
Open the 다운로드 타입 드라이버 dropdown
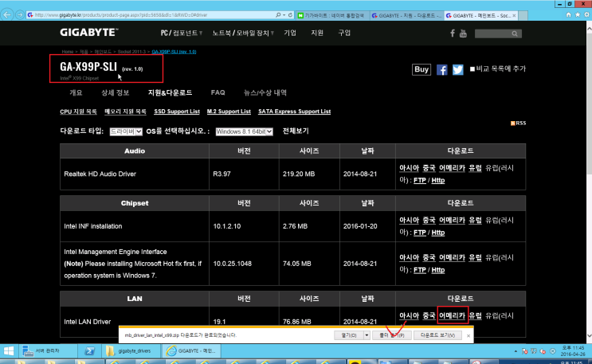coord(126,131)
